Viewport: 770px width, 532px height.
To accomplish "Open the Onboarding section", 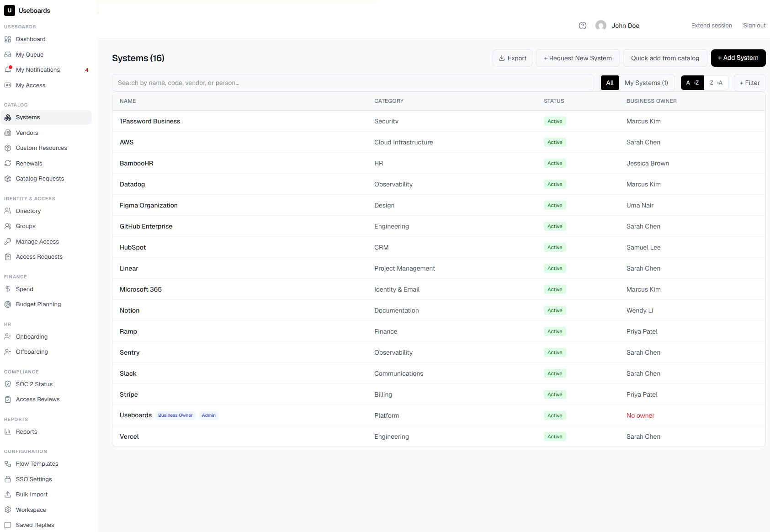I will (46, 337).
